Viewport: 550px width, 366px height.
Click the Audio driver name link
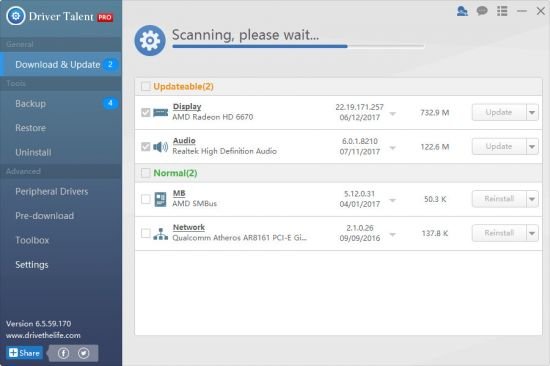coord(184,141)
